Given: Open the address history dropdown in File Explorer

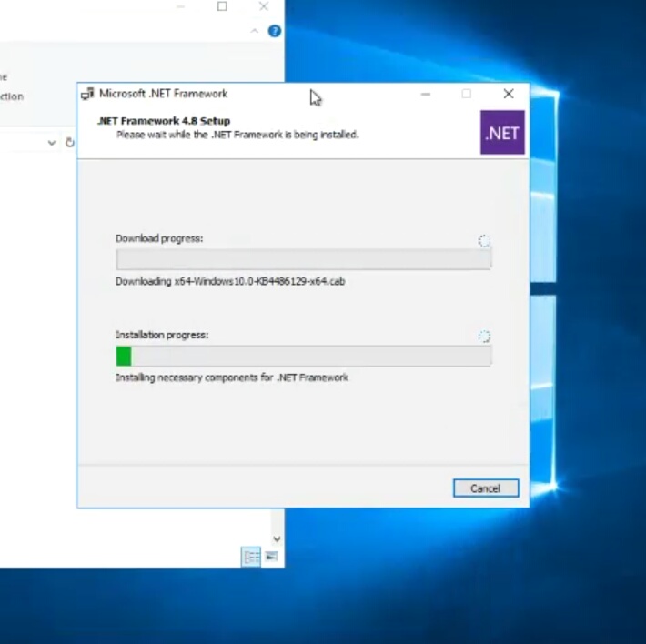Looking at the screenshot, I should [x=52, y=143].
